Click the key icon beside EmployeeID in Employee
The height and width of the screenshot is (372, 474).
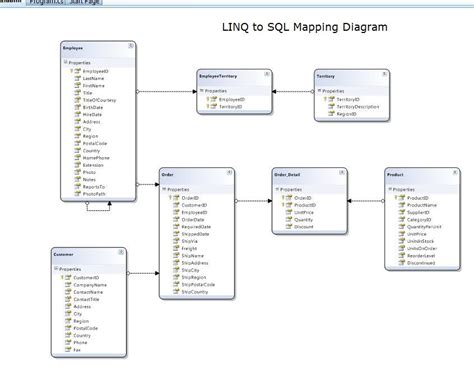[71, 71]
